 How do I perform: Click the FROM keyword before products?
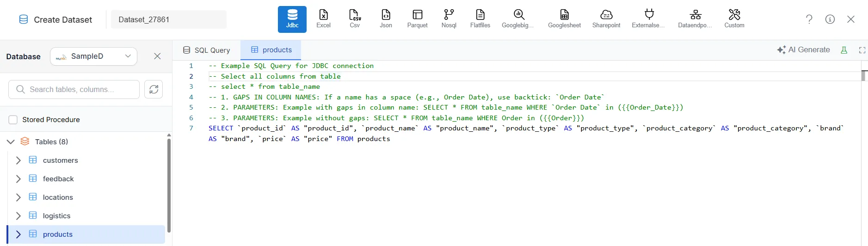pos(345,139)
